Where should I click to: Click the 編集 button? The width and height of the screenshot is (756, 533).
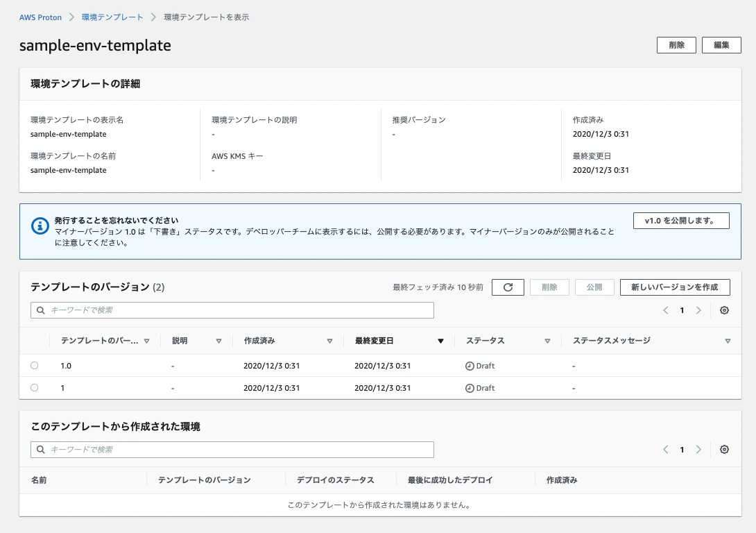point(721,45)
